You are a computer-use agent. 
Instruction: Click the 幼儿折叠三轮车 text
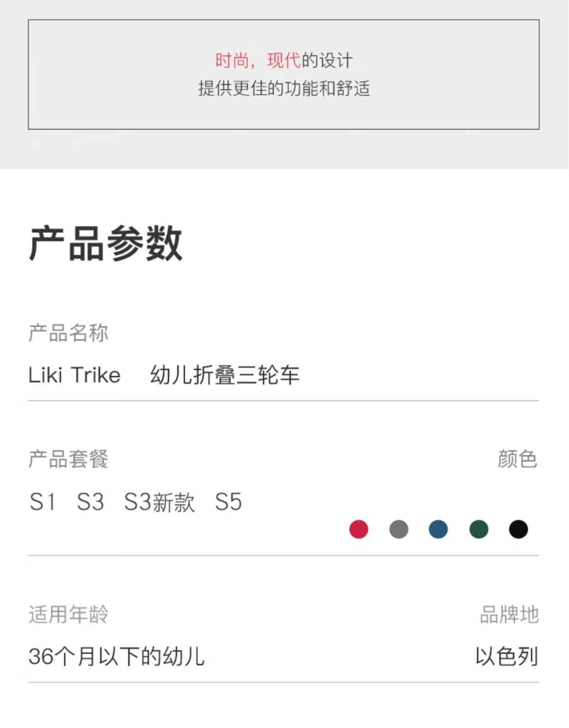pyautogui.click(x=225, y=375)
